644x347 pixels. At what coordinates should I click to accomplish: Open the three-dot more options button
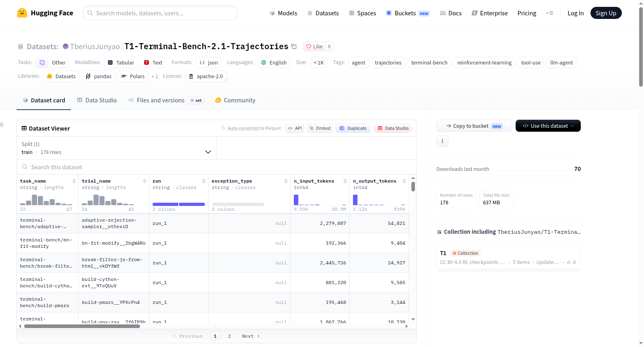442,141
